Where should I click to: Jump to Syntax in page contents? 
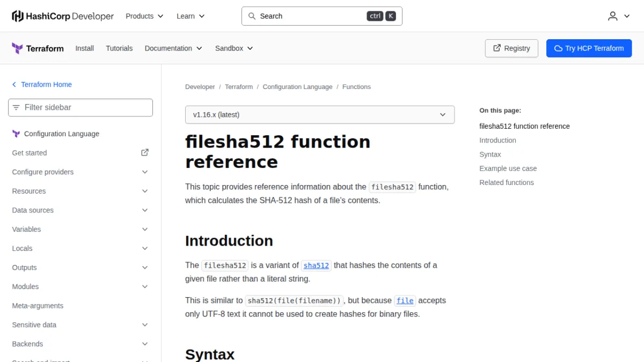490,154
